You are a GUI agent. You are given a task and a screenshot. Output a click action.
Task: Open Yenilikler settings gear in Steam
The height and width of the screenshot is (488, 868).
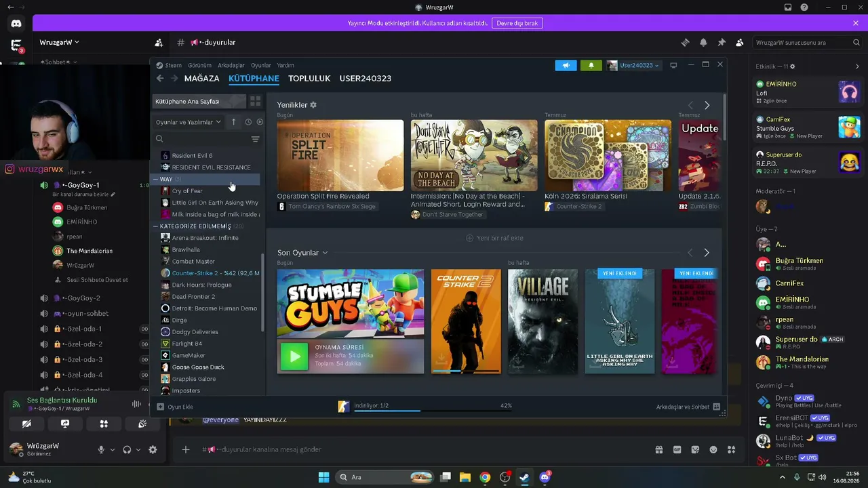pyautogui.click(x=313, y=105)
